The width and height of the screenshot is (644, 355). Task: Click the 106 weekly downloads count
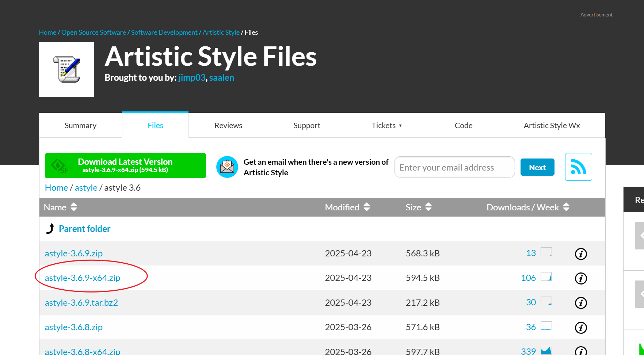528,278
